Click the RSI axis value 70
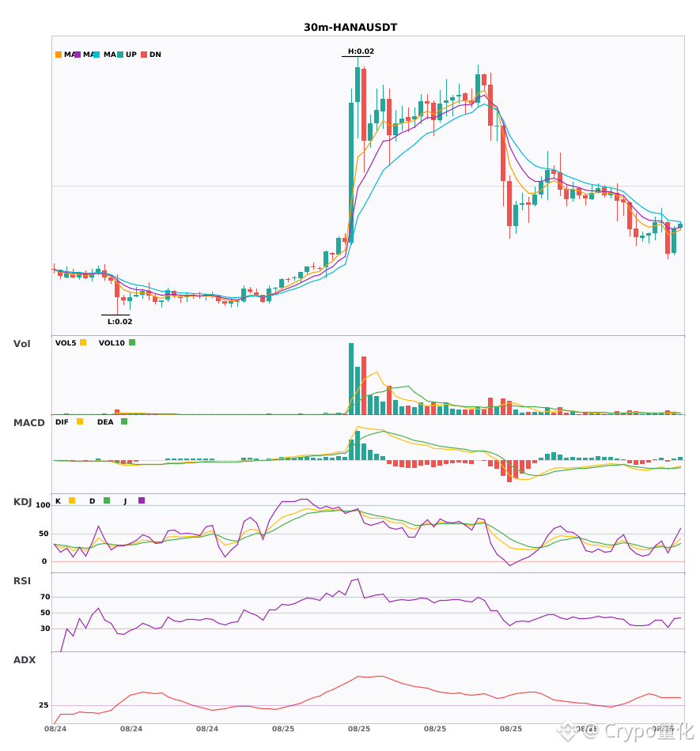Viewport: 700px width, 751px height. (x=45, y=597)
